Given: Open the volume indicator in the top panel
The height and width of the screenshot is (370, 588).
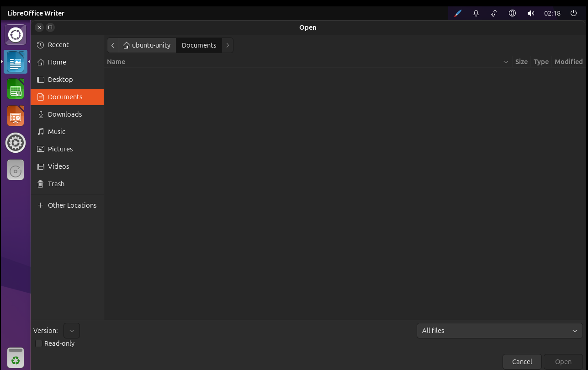Looking at the screenshot, I should (x=531, y=13).
